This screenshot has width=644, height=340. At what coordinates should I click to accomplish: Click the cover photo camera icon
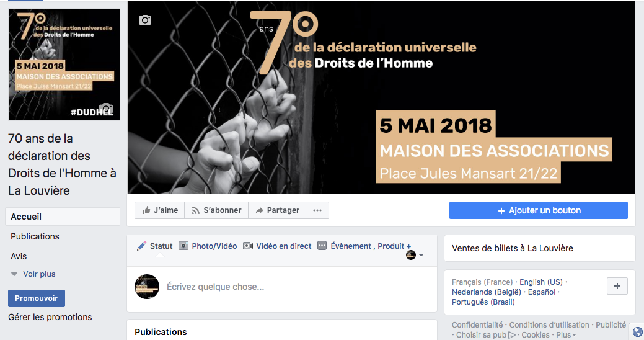click(145, 20)
